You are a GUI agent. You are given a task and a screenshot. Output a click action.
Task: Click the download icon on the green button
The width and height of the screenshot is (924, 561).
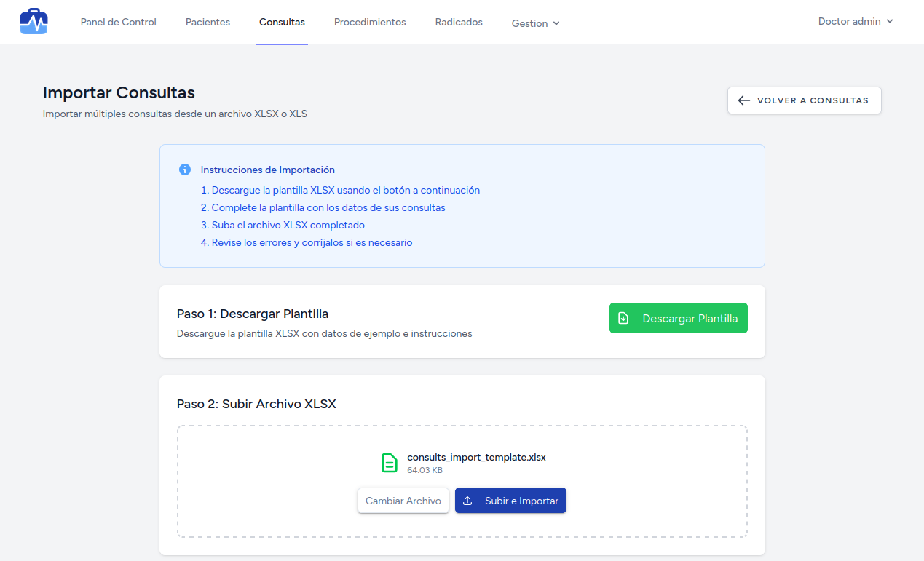click(623, 319)
